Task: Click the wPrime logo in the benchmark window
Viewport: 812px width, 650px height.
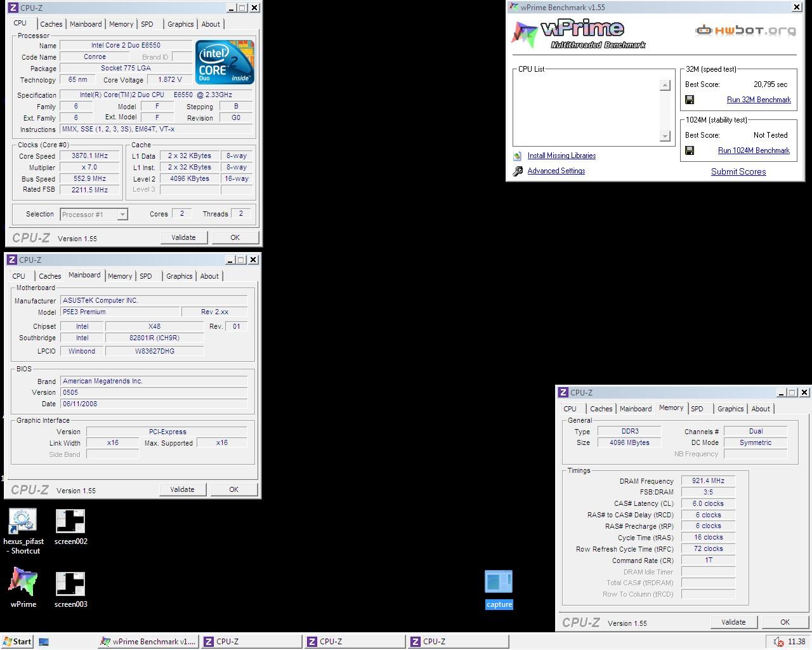Action: tap(579, 34)
